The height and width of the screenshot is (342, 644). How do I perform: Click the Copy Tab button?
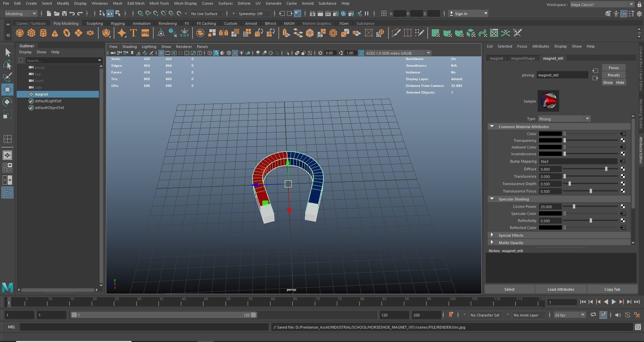click(612, 289)
